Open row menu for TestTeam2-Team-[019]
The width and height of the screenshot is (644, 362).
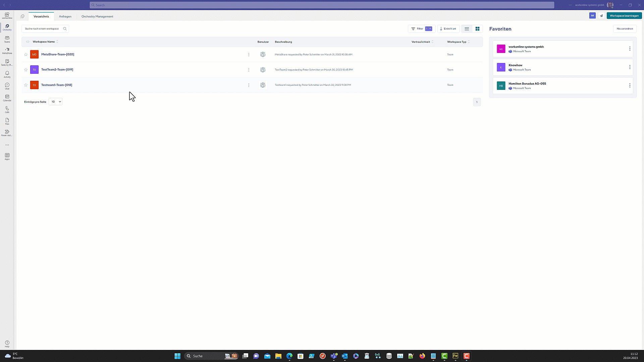coord(249,70)
